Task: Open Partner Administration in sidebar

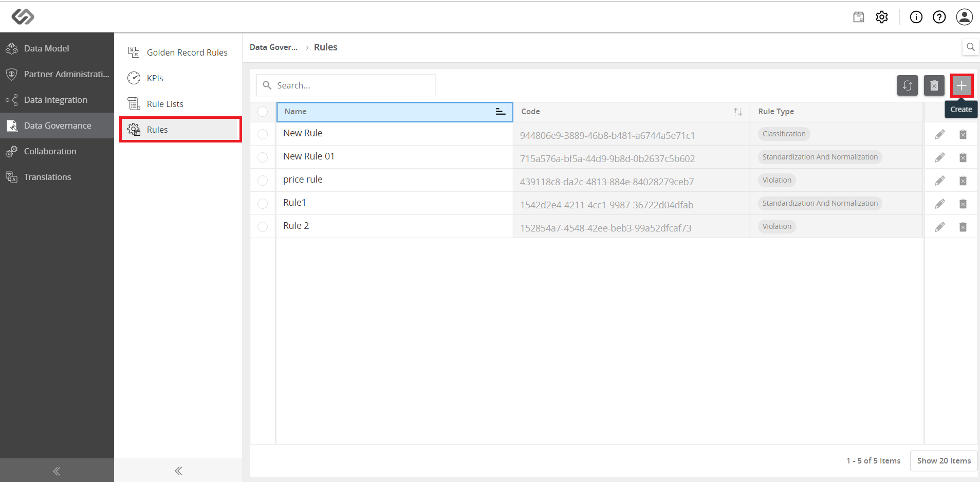Action: (x=57, y=74)
